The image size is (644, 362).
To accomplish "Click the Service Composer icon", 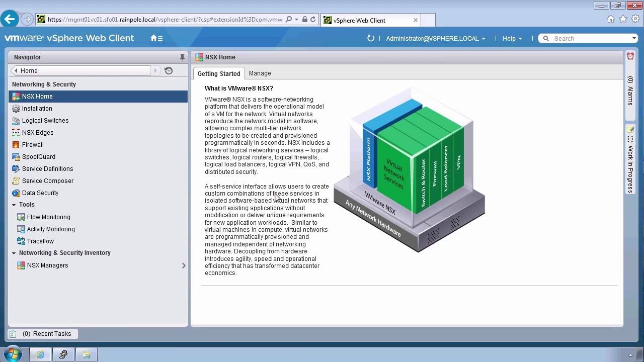I will click(x=16, y=181).
